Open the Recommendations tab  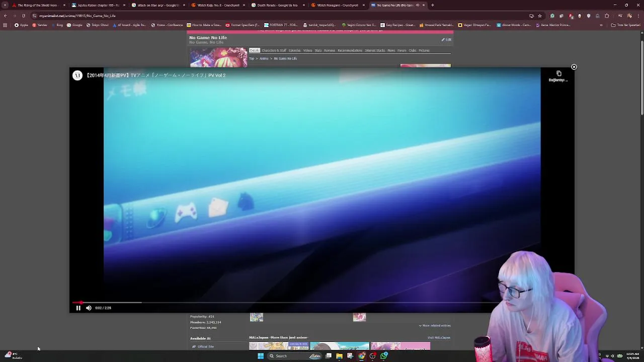[x=350, y=50]
